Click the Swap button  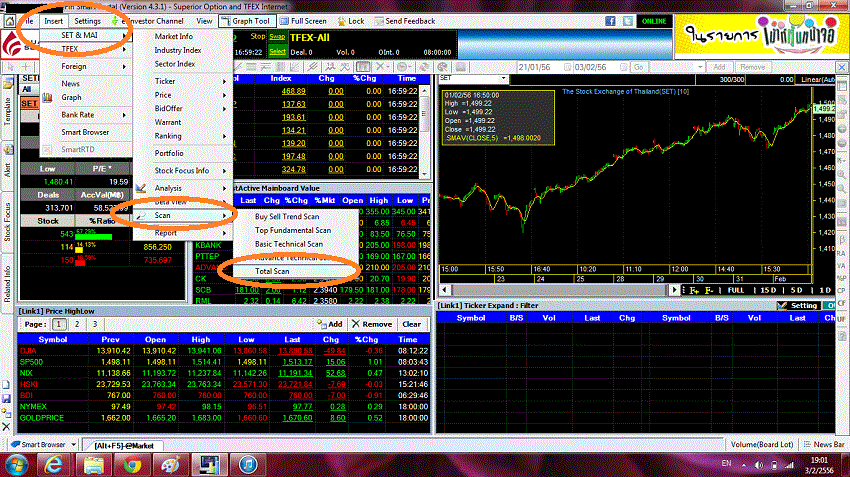coord(277,37)
